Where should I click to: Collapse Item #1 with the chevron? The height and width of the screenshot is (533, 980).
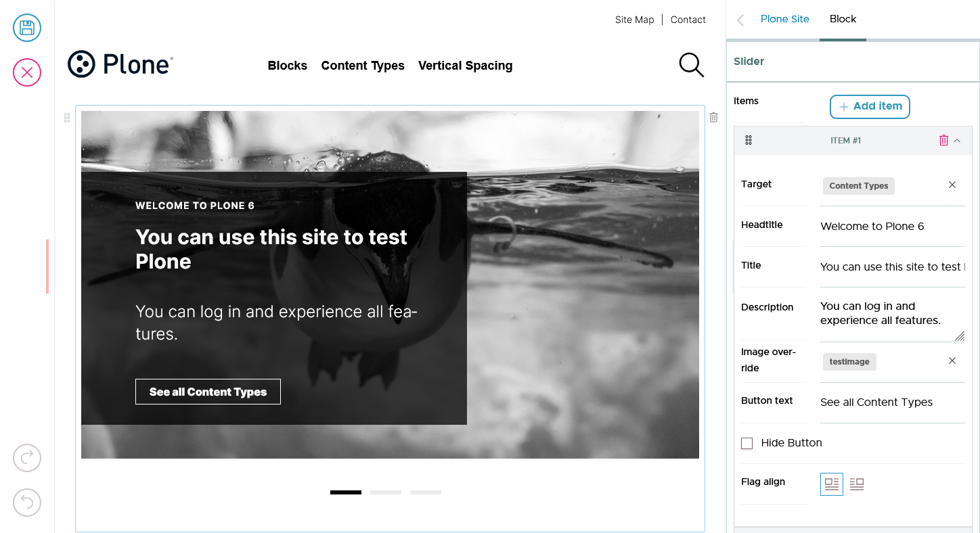tap(957, 141)
